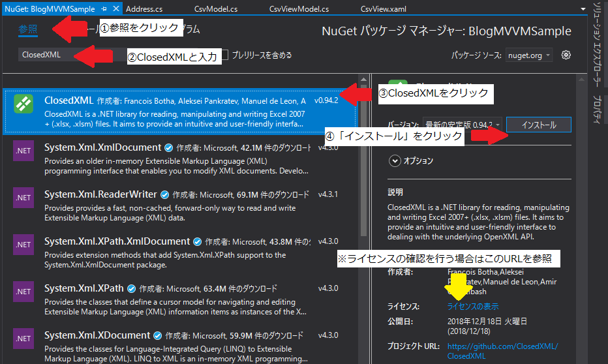The width and height of the screenshot is (608, 364).
Task: Click verified badge beside System.Xml.XDocument
Action: point(157,336)
